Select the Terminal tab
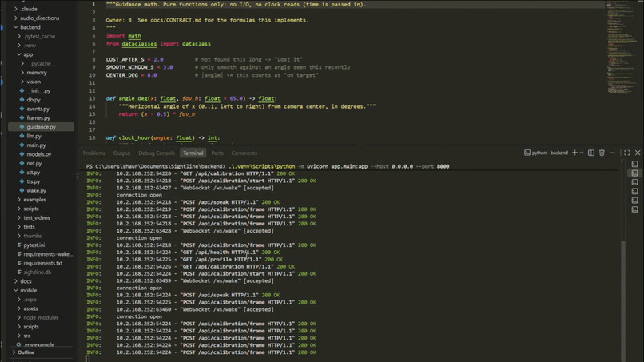 pos(193,153)
